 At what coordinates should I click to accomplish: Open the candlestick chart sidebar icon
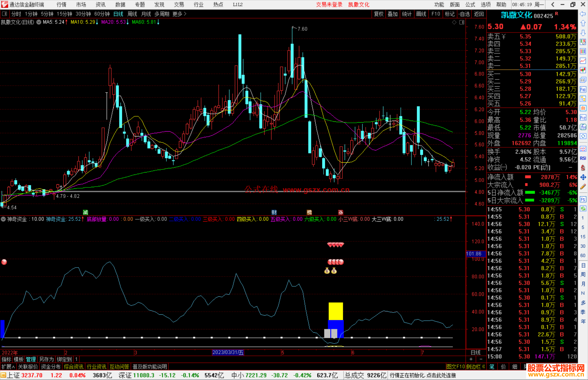(583, 70)
